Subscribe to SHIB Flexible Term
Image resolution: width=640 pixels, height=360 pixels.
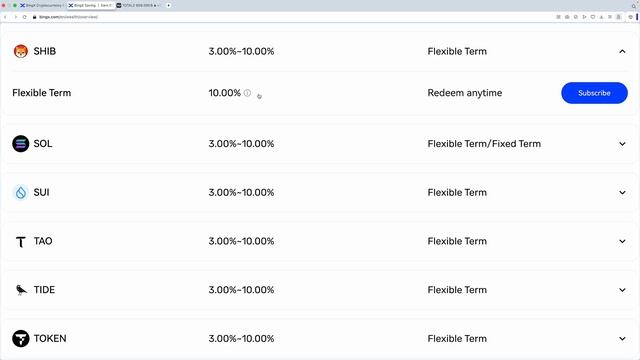click(x=594, y=93)
